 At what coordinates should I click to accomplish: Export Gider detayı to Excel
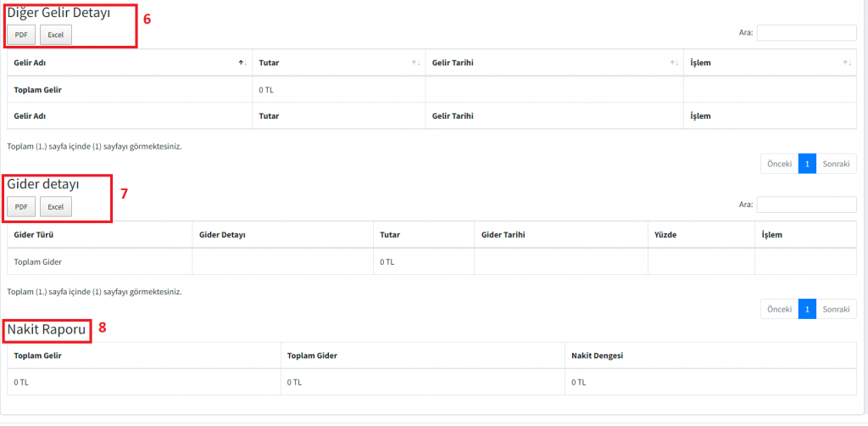click(56, 206)
